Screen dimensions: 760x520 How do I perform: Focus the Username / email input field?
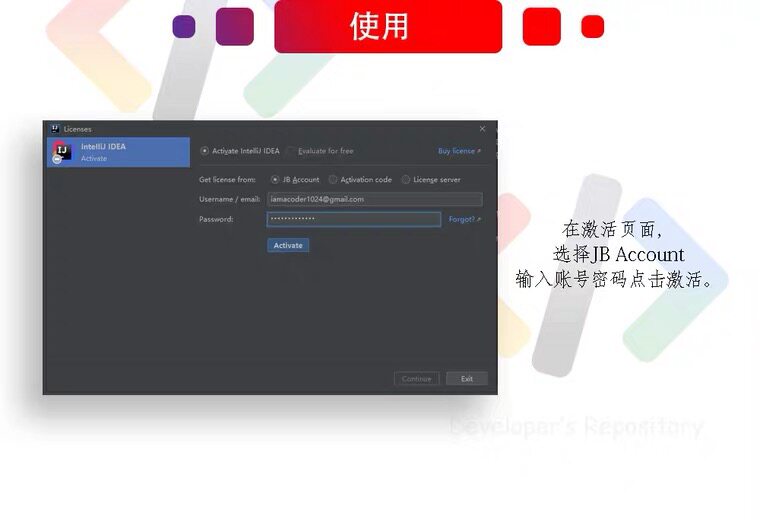click(375, 199)
